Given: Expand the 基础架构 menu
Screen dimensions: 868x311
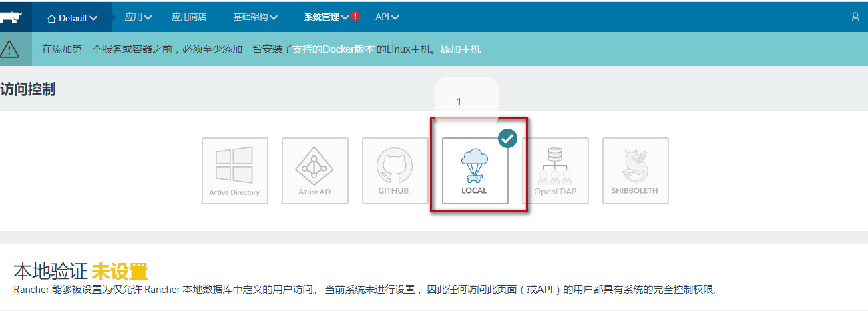Looking at the screenshot, I should (x=256, y=17).
